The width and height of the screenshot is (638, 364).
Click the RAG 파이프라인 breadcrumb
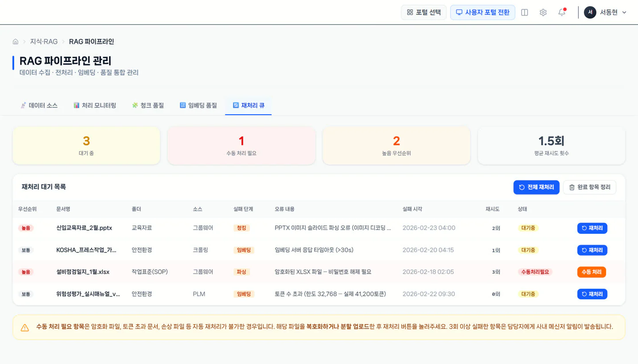click(x=92, y=42)
